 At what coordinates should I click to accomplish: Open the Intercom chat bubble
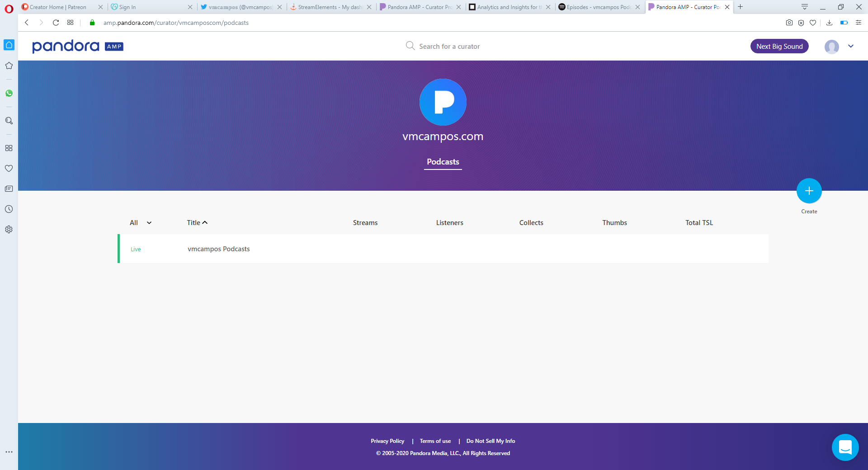click(845, 447)
